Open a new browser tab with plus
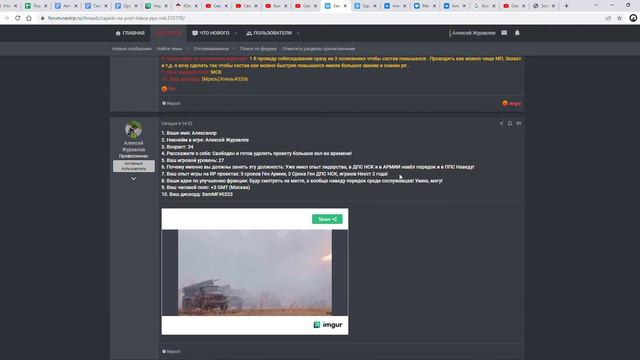The width and height of the screenshot is (640, 360). (x=566, y=6)
